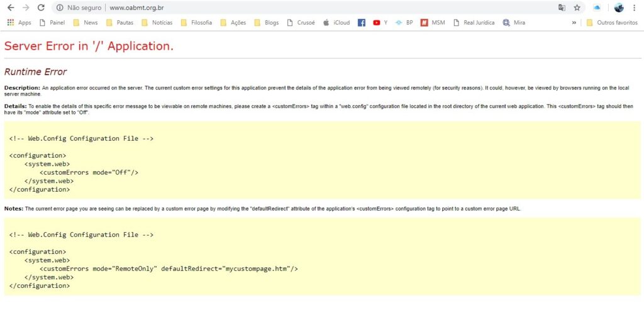Open the Real Jurídica bookmark

pyautogui.click(x=474, y=23)
